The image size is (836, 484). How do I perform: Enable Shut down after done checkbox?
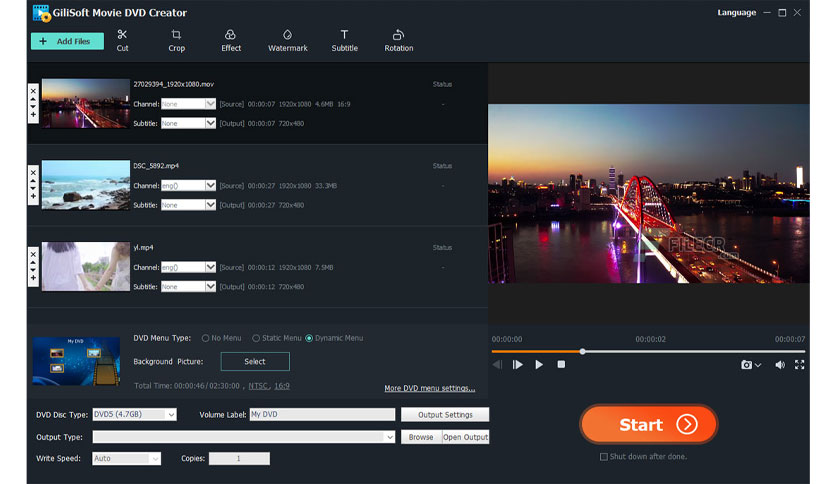click(604, 457)
